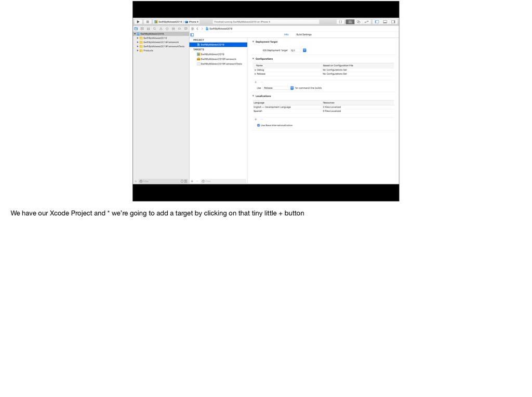The width and height of the screenshot is (532, 397).
Task: Open the Symbol navigator
Action: tap(148, 29)
